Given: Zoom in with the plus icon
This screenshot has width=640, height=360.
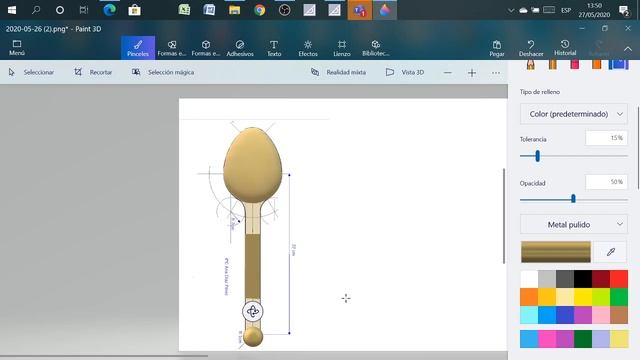Looking at the screenshot, I should point(472,73).
